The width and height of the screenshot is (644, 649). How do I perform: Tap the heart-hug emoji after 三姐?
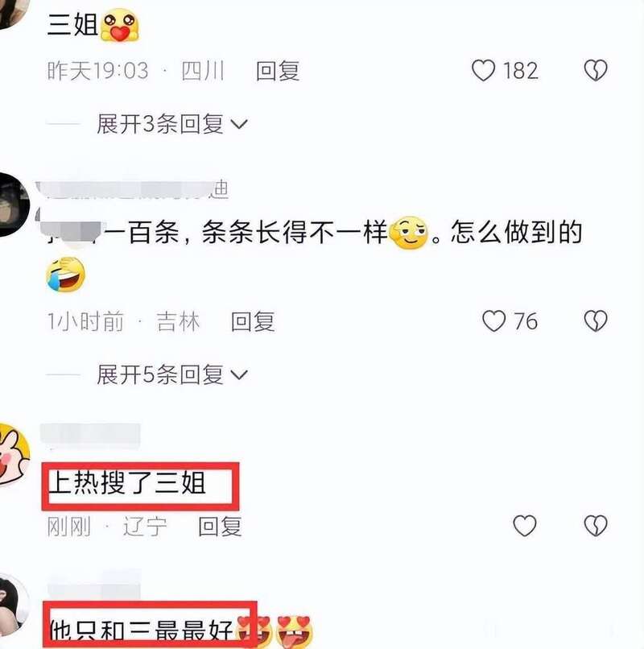[x=119, y=26]
